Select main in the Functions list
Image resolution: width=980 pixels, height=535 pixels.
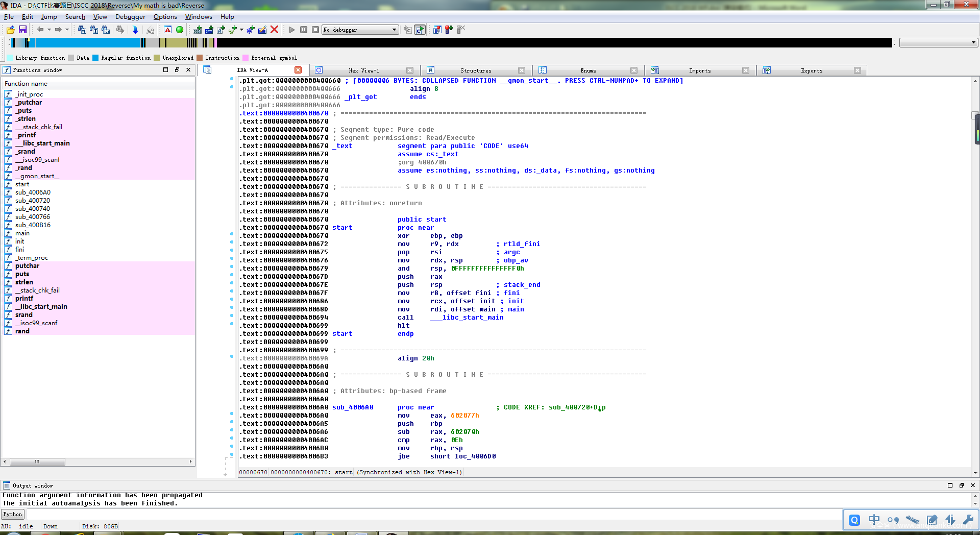pos(22,233)
